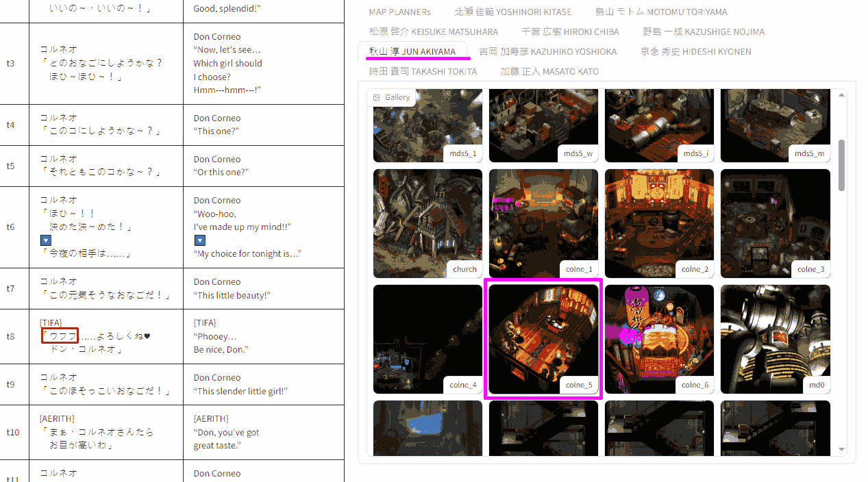Open the colne_6 map thumbnail
Viewport: 868px width, 482px height.
[x=659, y=339]
